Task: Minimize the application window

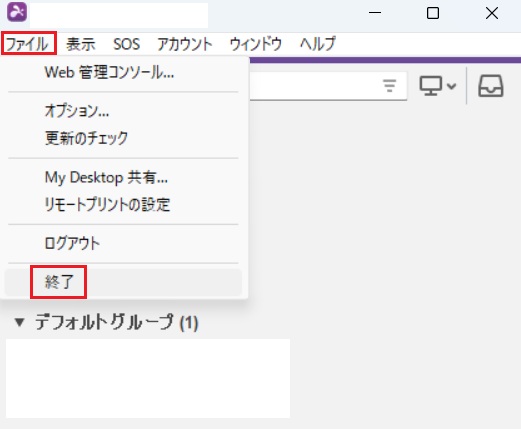Action: (375, 13)
